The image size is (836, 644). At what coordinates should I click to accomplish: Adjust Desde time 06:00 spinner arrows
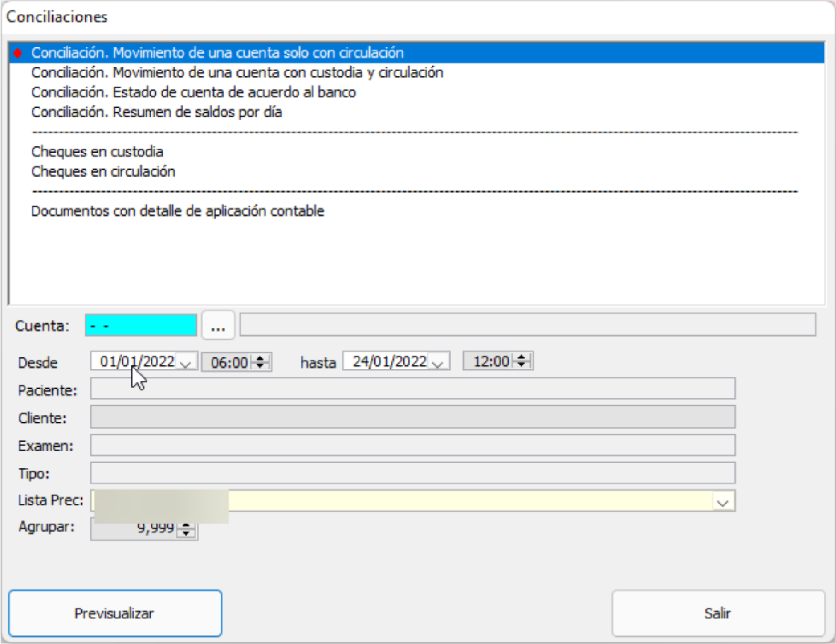[261, 362]
